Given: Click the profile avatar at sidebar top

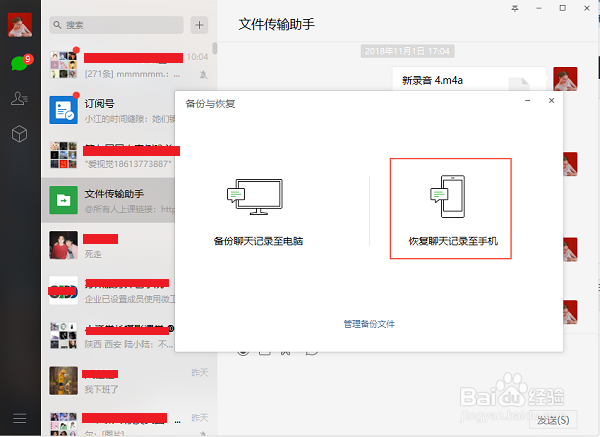Looking at the screenshot, I should pos(20,25).
